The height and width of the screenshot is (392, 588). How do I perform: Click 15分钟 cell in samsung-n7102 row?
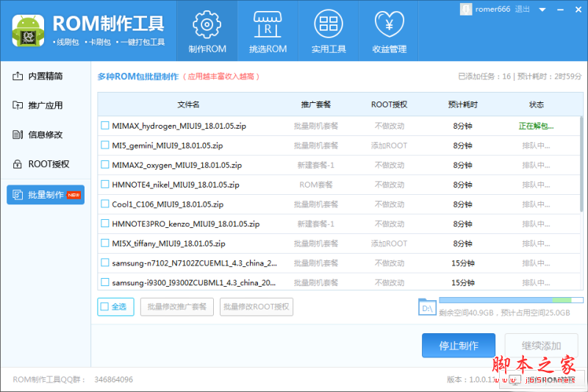coord(463,263)
